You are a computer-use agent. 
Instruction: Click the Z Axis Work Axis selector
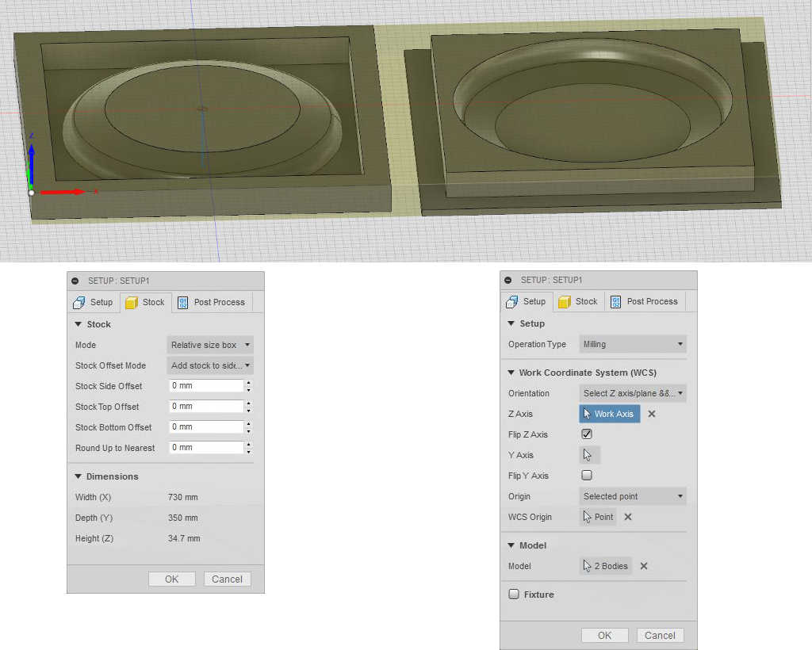click(610, 414)
